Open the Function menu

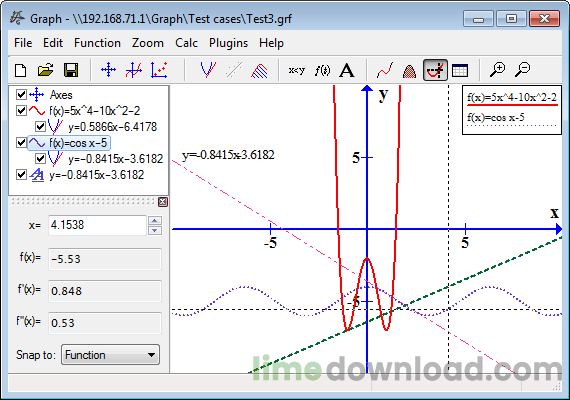[97, 43]
